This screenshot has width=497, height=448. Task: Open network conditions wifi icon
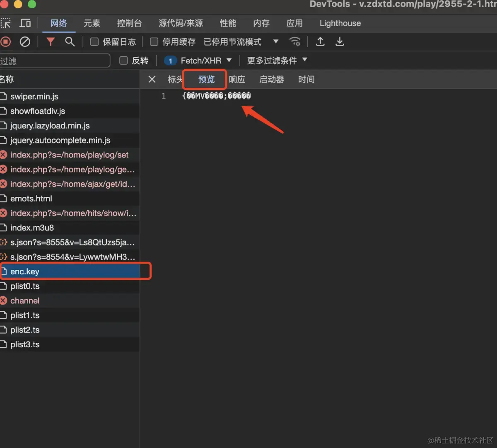point(295,41)
